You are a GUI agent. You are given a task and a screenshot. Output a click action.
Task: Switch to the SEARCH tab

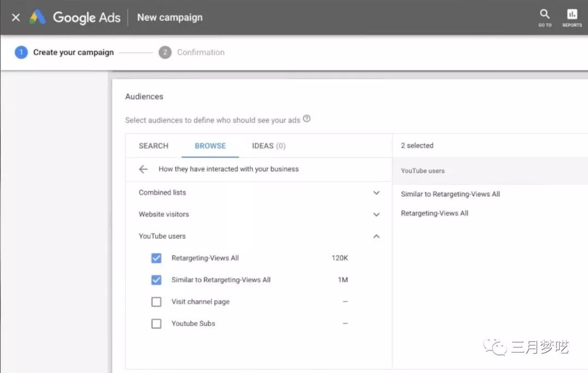coord(154,146)
